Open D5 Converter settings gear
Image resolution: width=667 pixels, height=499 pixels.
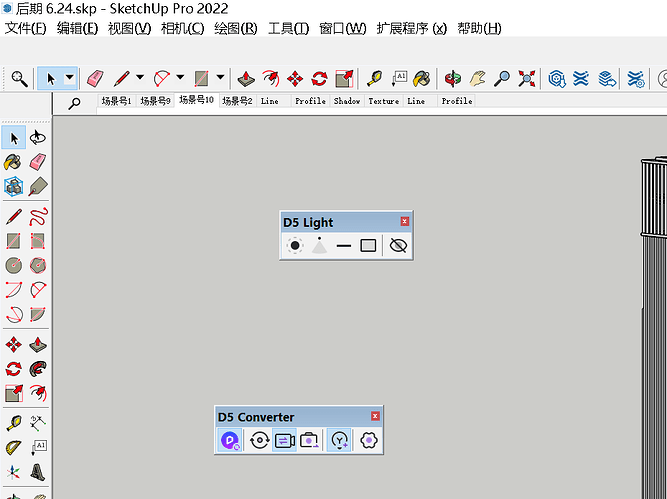click(x=369, y=440)
